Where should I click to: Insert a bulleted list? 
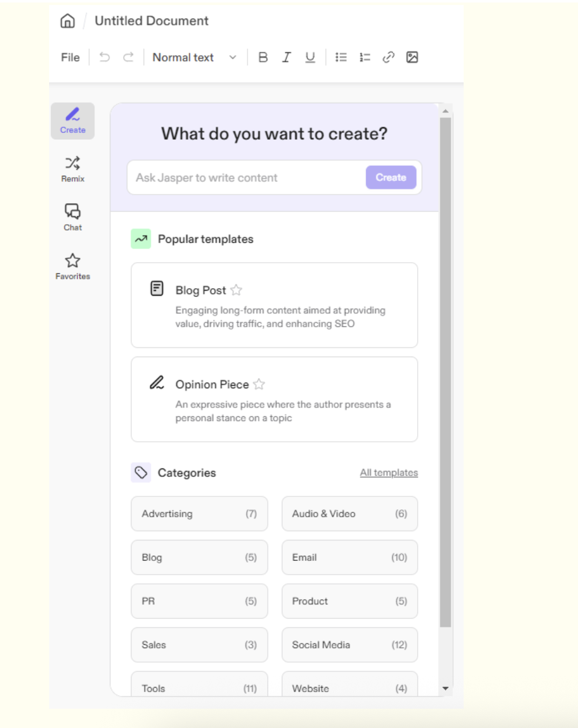coord(341,57)
